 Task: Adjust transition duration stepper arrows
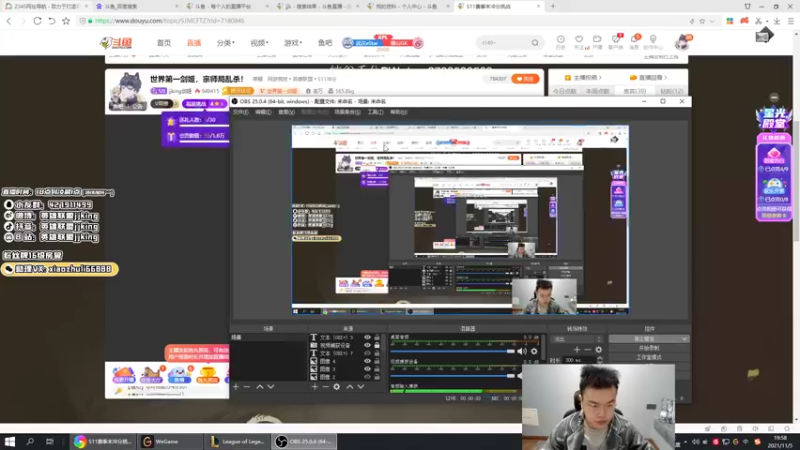pyautogui.click(x=599, y=360)
